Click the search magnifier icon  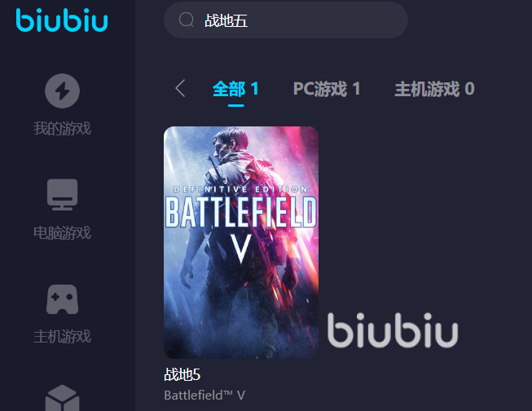coord(187,20)
